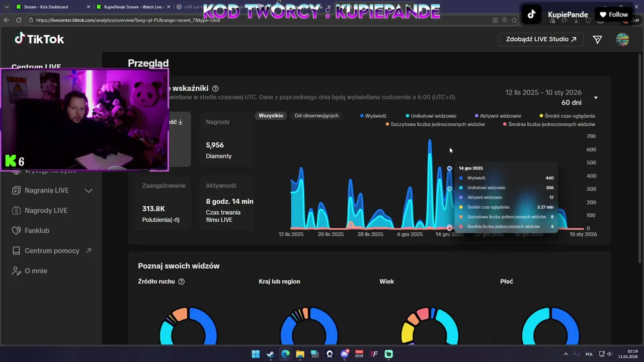Viewport: 644px width, 362px height.
Task: Open Nagrania LIVE sidebar item
Action: 52,191
